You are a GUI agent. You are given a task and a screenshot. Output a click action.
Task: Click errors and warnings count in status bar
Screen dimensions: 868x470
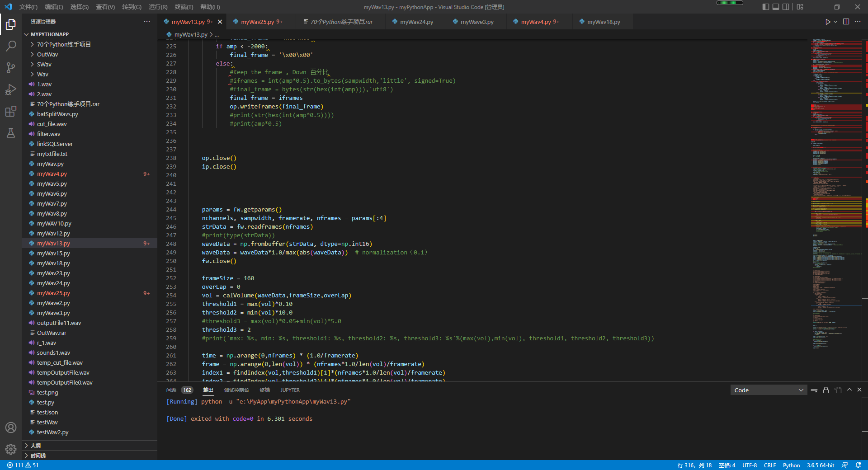click(x=23, y=465)
